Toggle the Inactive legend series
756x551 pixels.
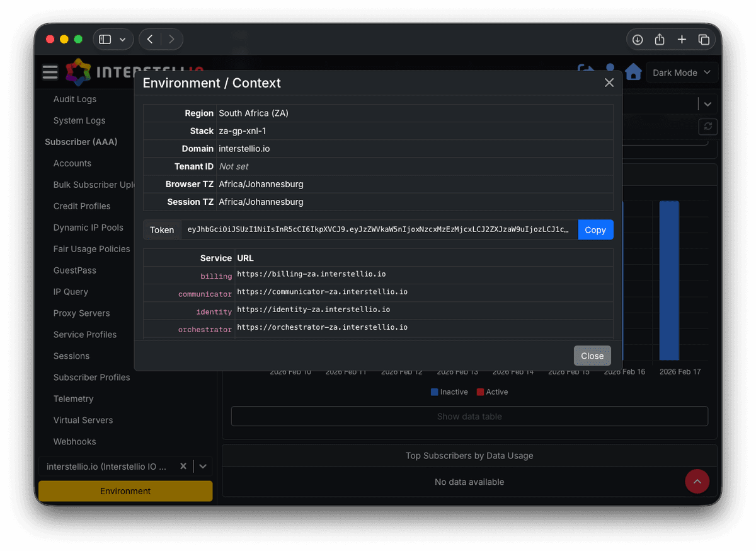coord(449,392)
